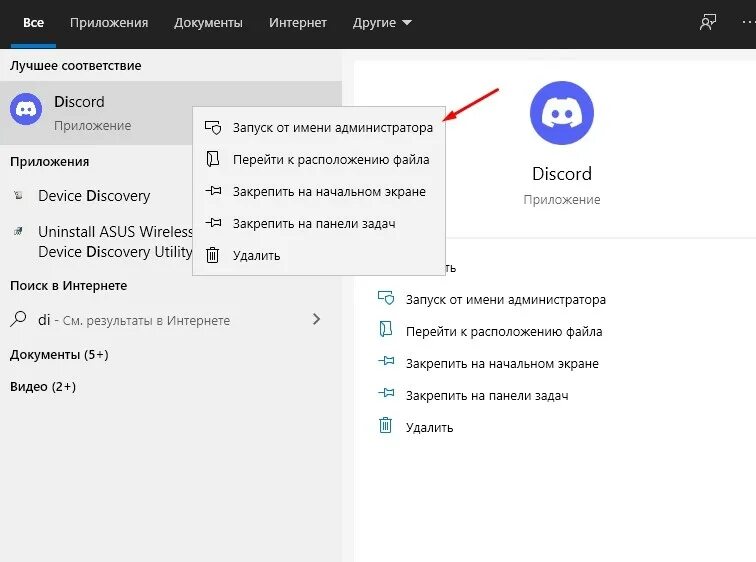Click the Приложения section heading in results

(50, 161)
